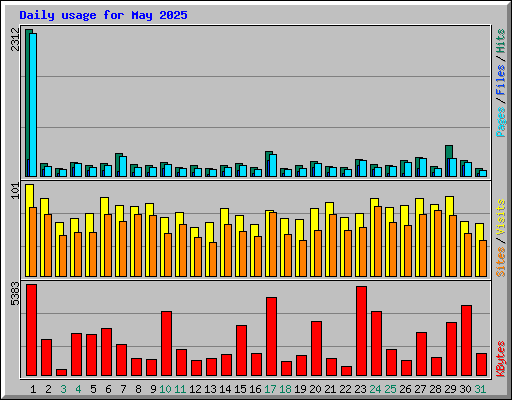Click the red KBytes bar for day 17

point(271,337)
